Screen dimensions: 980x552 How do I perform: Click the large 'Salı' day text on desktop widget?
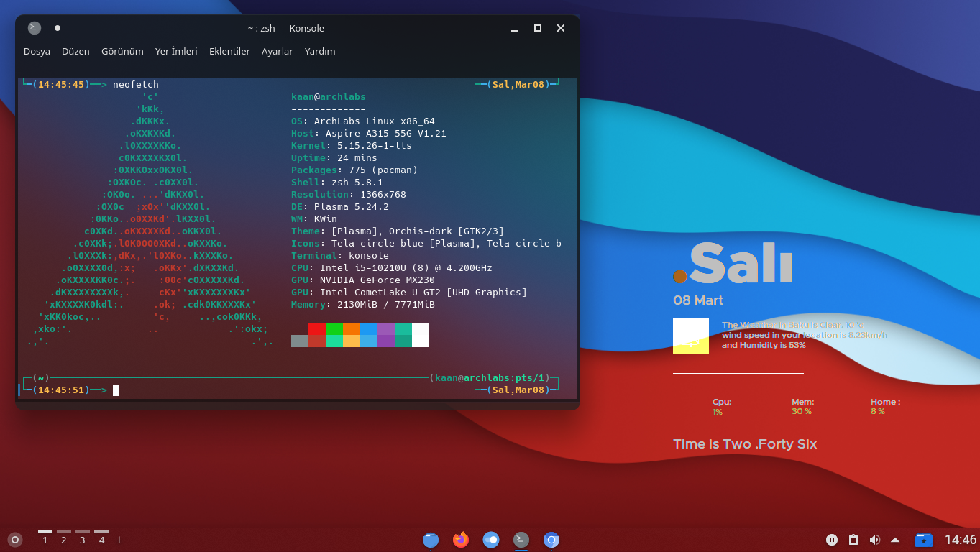click(x=741, y=262)
